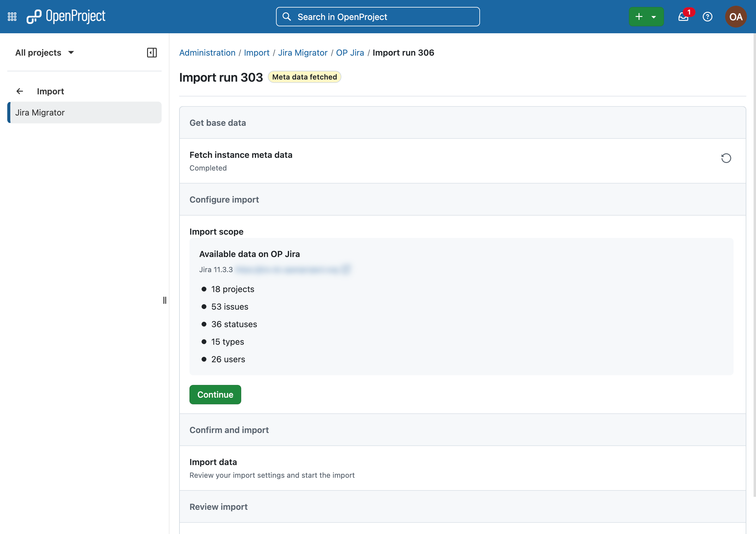The image size is (756, 534).
Task: Expand the All projects dropdown
Action: [x=45, y=53]
